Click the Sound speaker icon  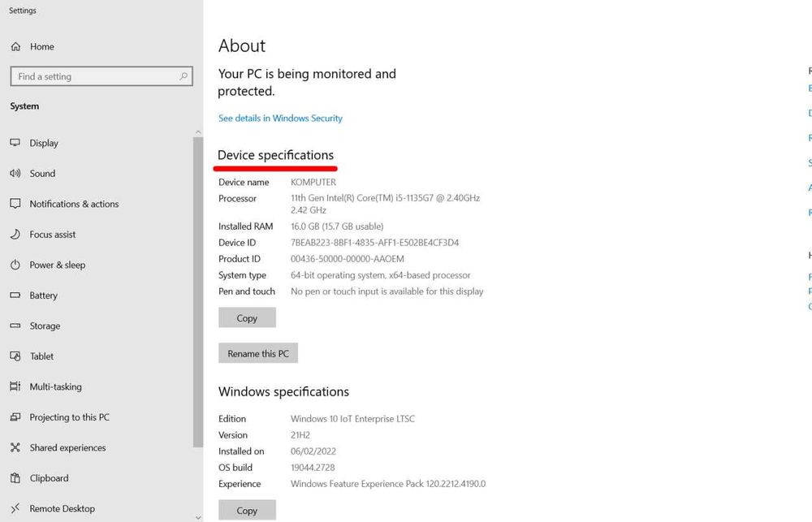(15, 174)
